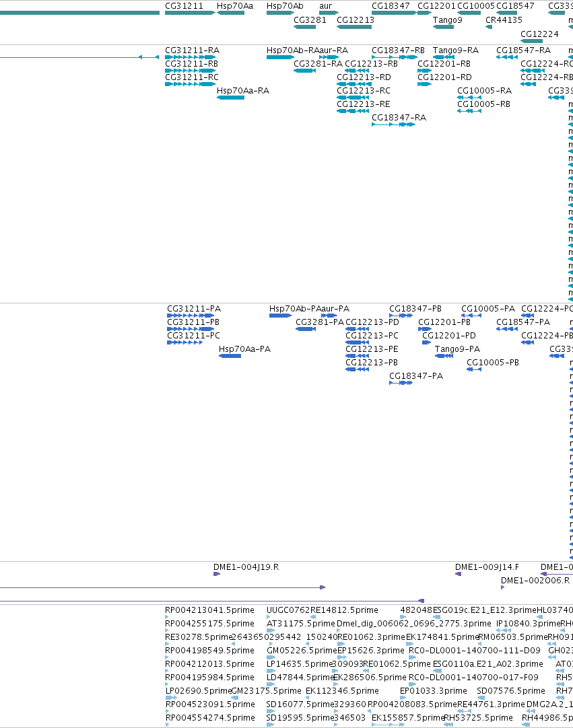
Task: Click the CG31211 gene label
Action: click(x=184, y=6)
